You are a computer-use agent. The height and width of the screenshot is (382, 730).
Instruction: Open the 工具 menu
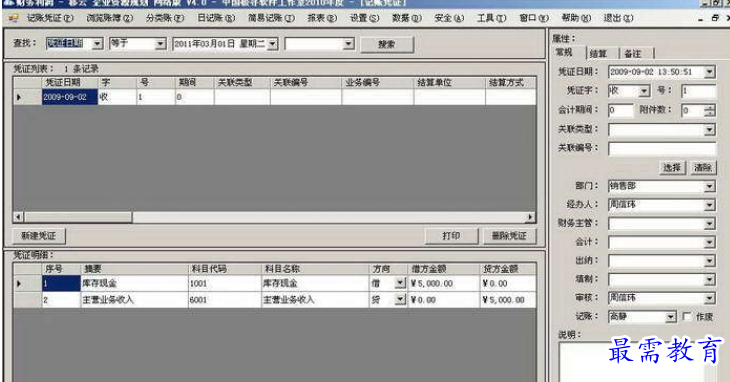pos(492,18)
